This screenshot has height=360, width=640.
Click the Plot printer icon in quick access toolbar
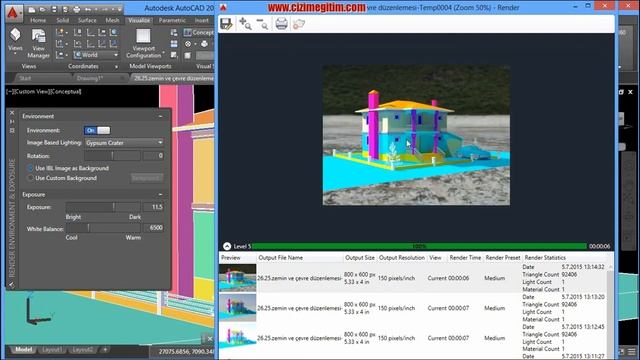coord(76,9)
